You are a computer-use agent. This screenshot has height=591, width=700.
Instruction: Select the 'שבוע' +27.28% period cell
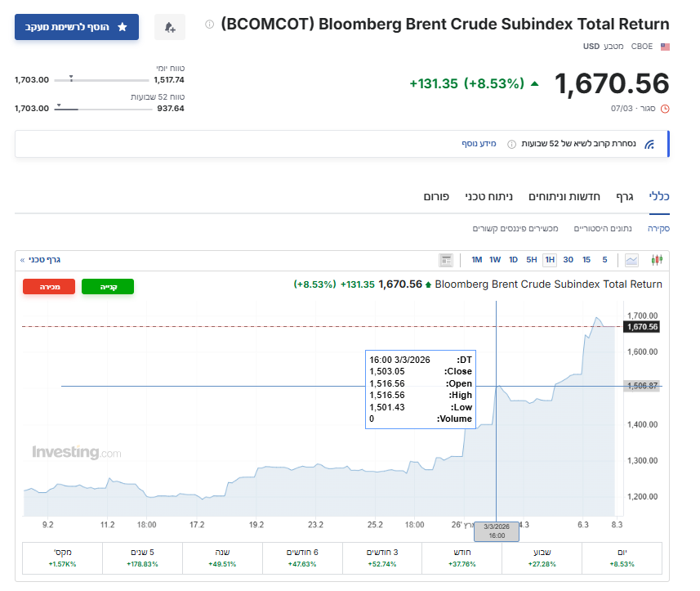[x=542, y=558]
